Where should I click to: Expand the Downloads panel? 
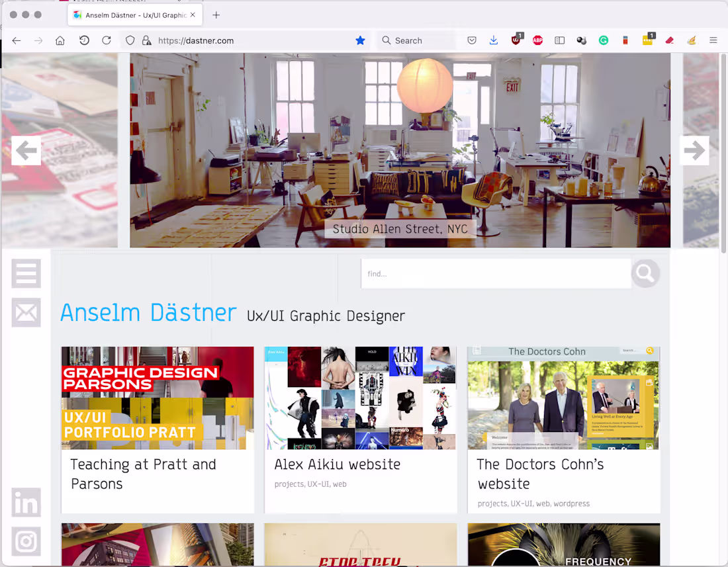click(494, 40)
